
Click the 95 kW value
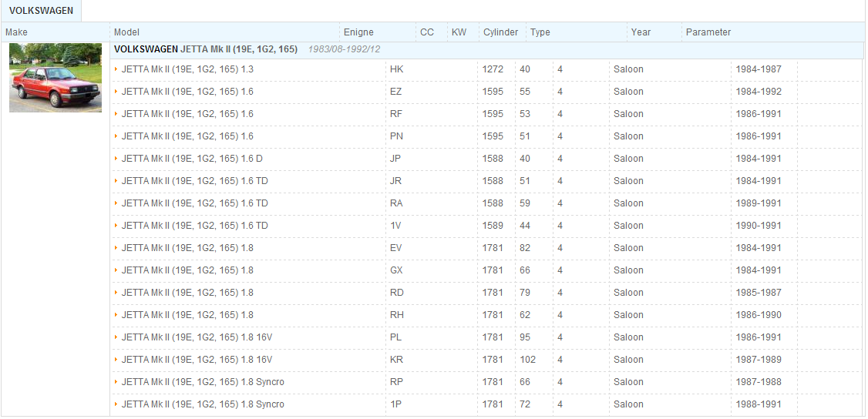click(x=525, y=337)
